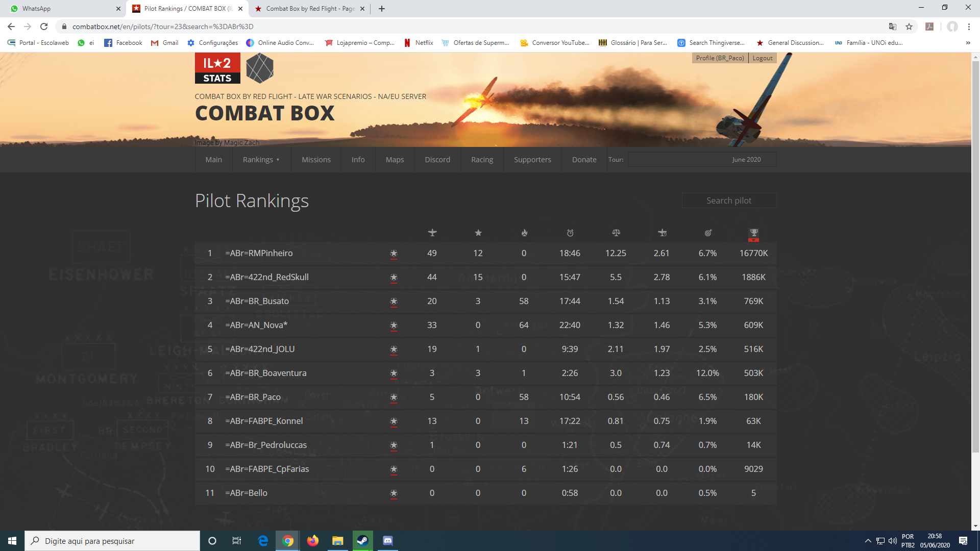Click star icon for =ABr=Br_Pedroluccas
The image size is (980, 551).
click(394, 445)
